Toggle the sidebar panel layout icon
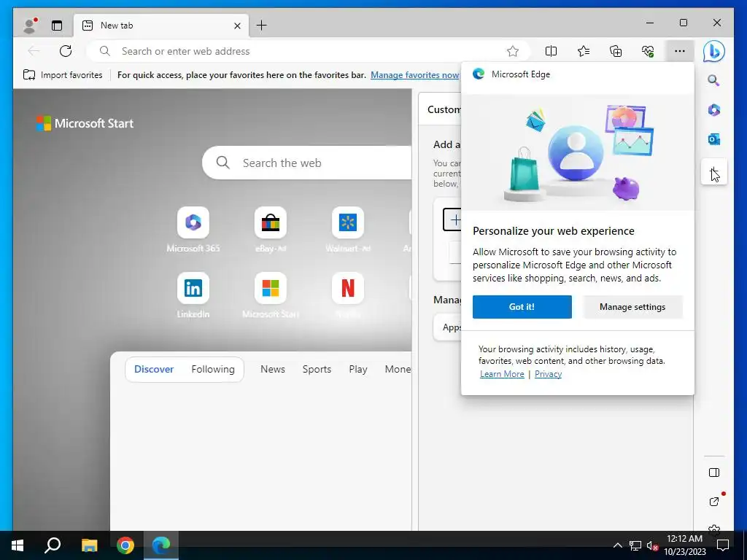The width and height of the screenshot is (747, 560). tap(713, 472)
